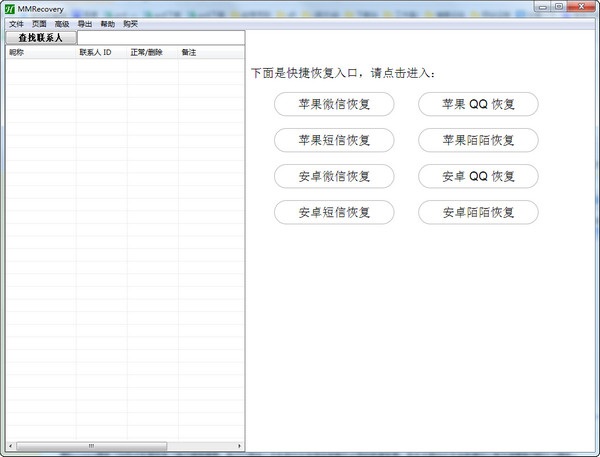
Task: Click the MMRecovery app icon in title bar
Action: tap(9, 8)
